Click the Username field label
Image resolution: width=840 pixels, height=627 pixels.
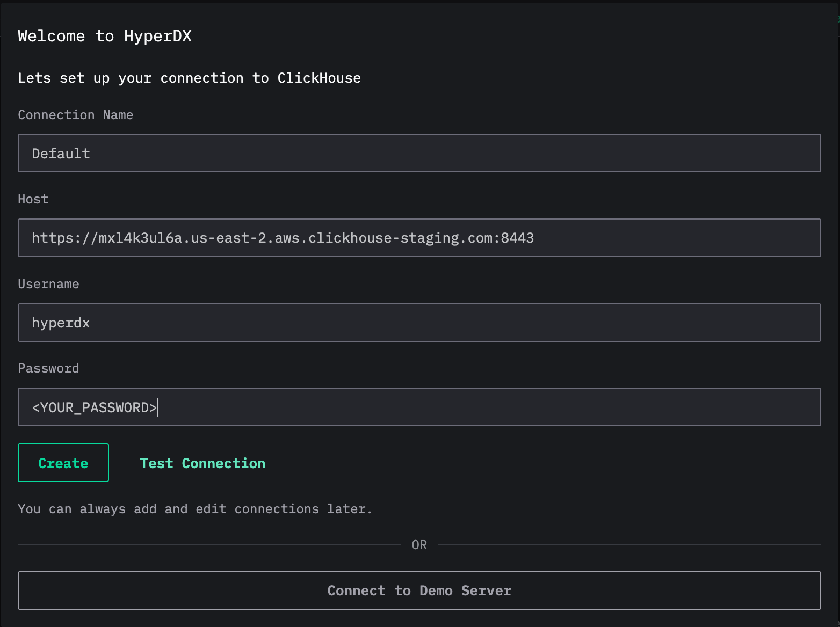tap(48, 283)
